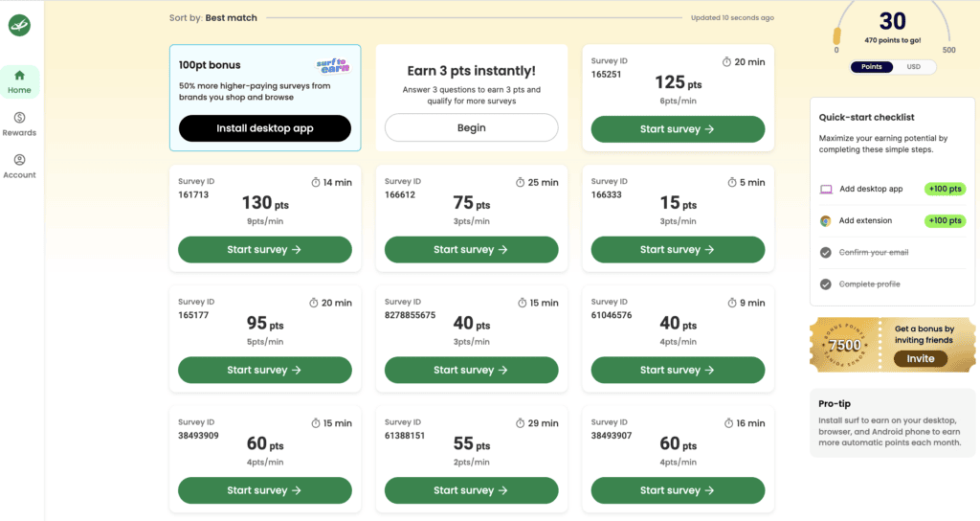Start survey 165251 worth 125 pts
The image size is (980, 521).
pos(678,129)
